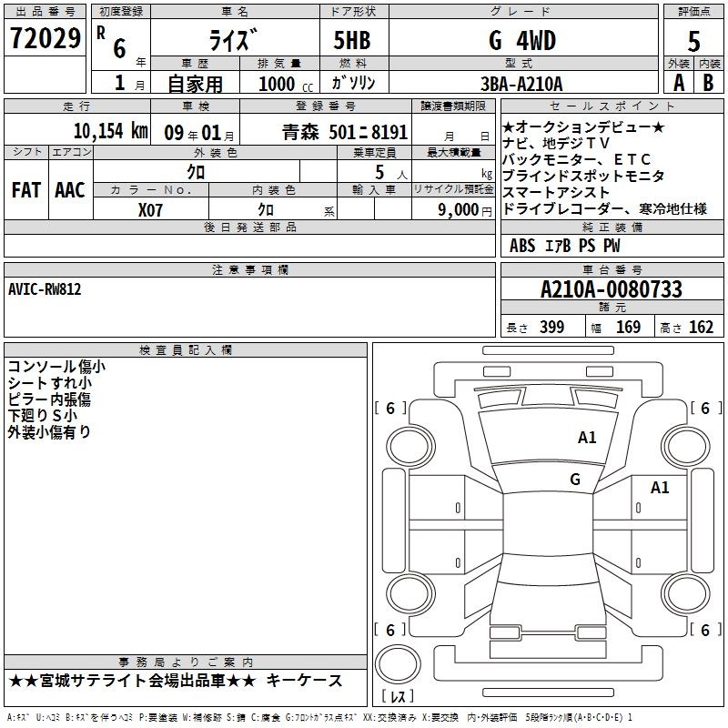Click the lot number 72029
Viewport: 728px width, 728px height.
[44, 40]
